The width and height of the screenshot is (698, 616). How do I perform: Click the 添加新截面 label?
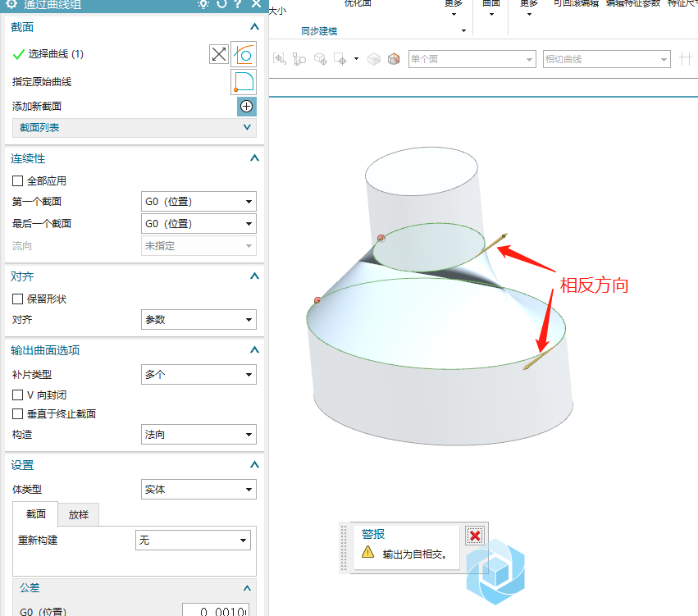(37, 107)
